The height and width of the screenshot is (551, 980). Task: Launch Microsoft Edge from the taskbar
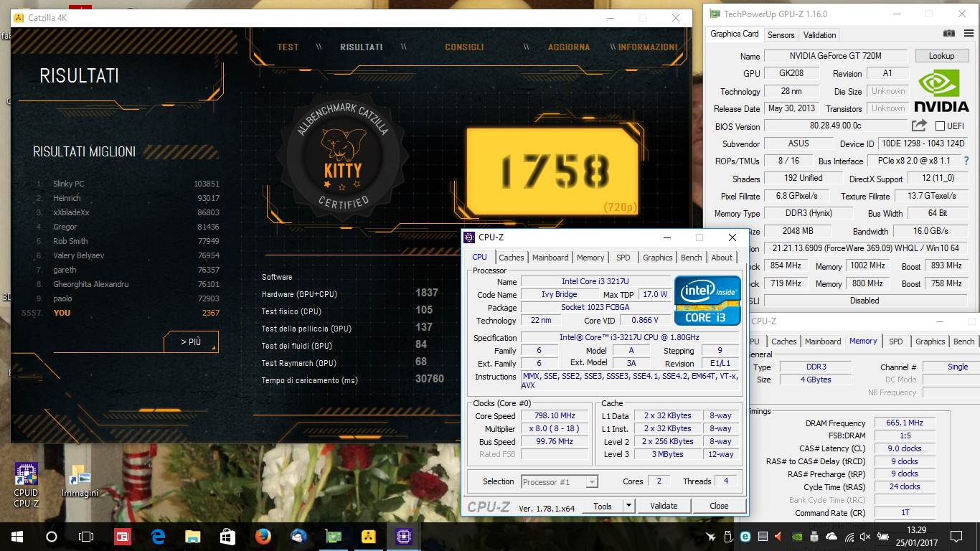click(x=158, y=536)
